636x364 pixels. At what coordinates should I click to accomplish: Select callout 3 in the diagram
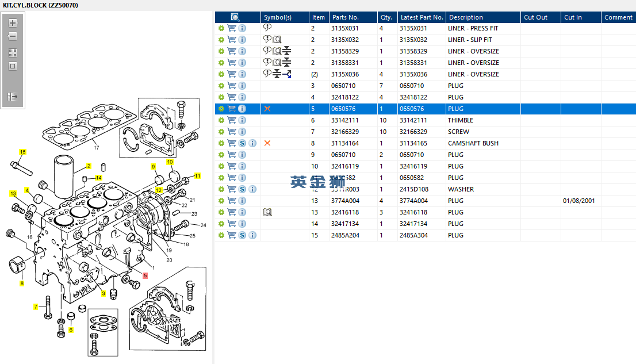pos(104,293)
